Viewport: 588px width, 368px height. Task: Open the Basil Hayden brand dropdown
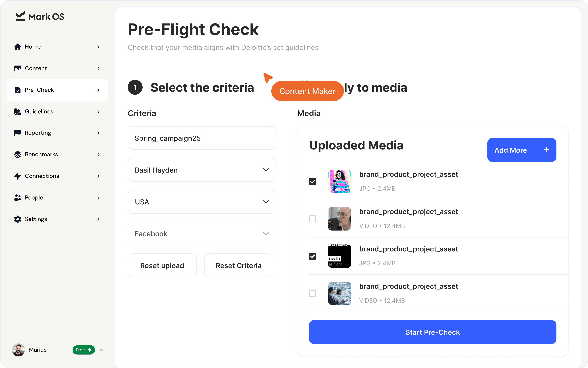tap(202, 170)
